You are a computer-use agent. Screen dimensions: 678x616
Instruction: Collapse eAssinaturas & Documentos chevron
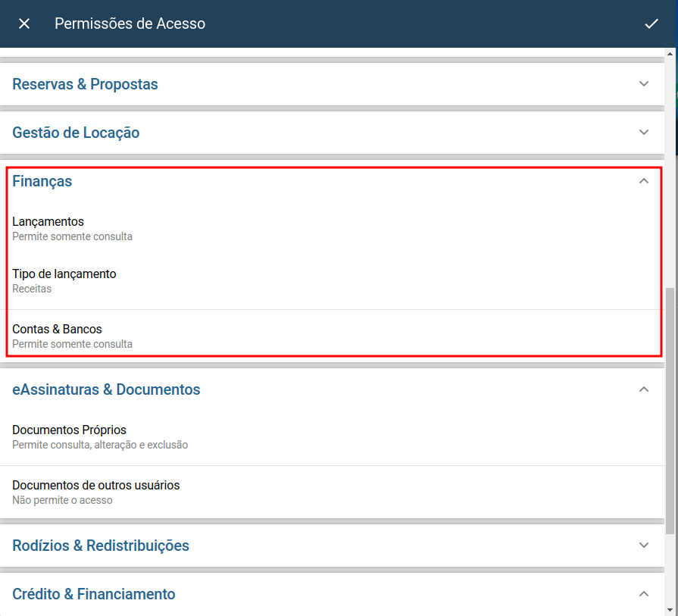pyautogui.click(x=644, y=389)
